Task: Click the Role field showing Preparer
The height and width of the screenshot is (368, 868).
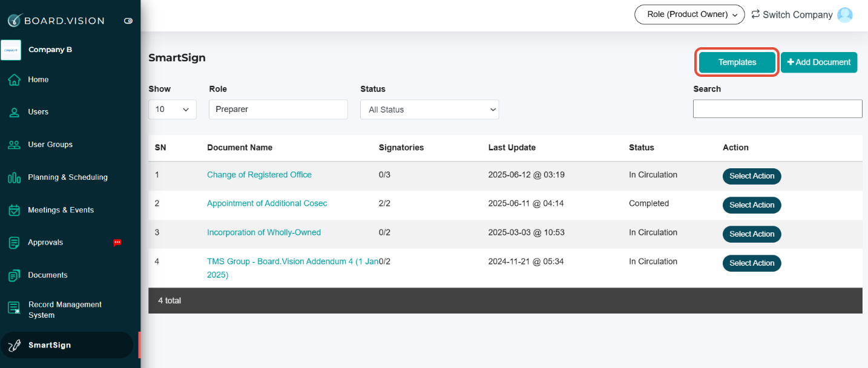Action: 278,110
